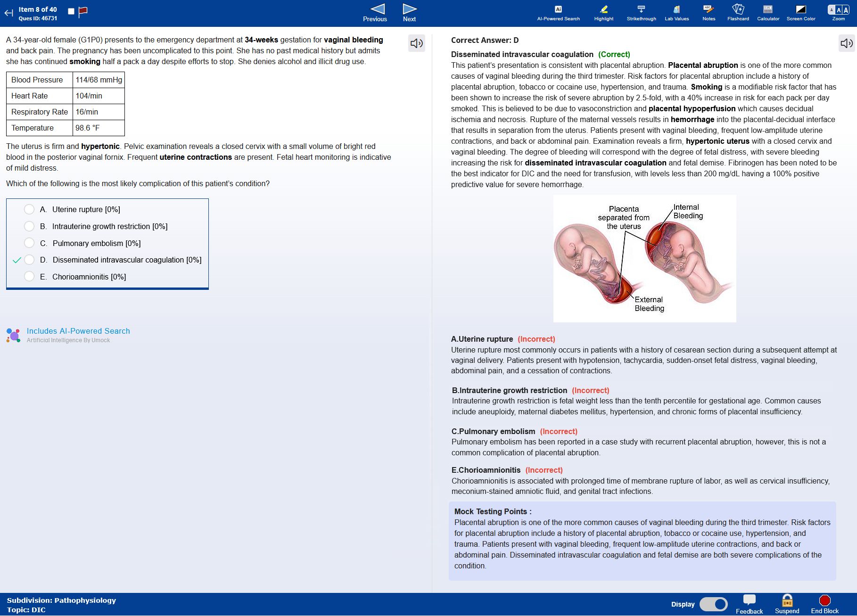This screenshot has width=857, height=616.
Task: Select answer D Disseminated intravascular coagulation
Action: pyautogui.click(x=29, y=260)
